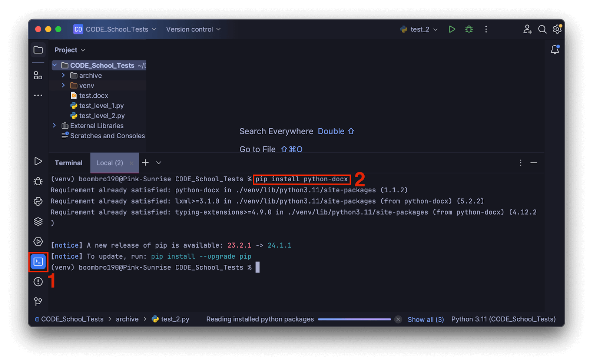Click Show all (3) background tasks link

coord(425,320)
